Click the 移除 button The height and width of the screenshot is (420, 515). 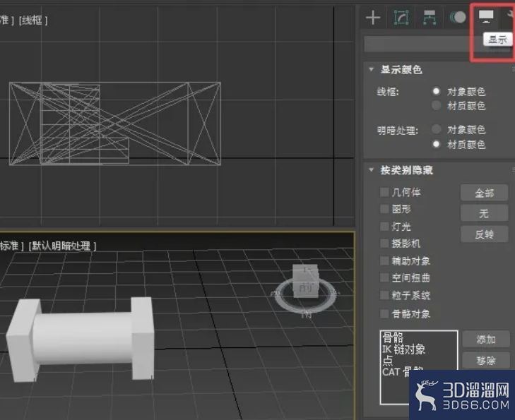486,360
